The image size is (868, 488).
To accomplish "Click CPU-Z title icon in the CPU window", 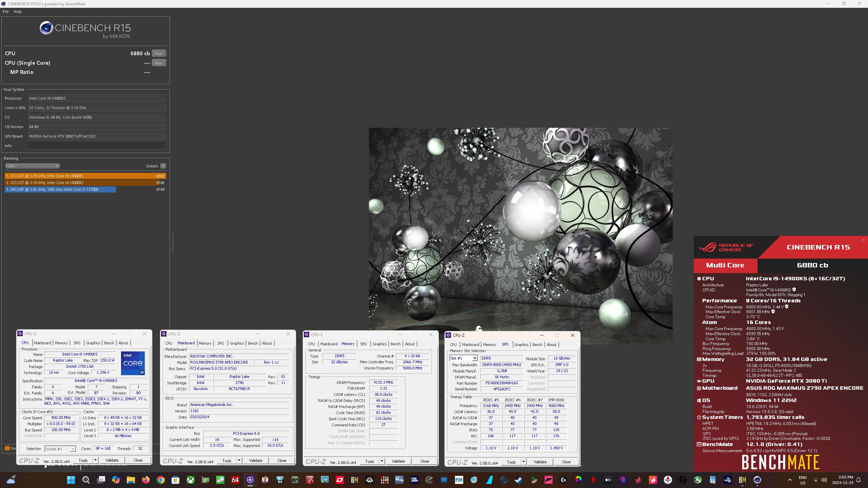I will 20,334.
